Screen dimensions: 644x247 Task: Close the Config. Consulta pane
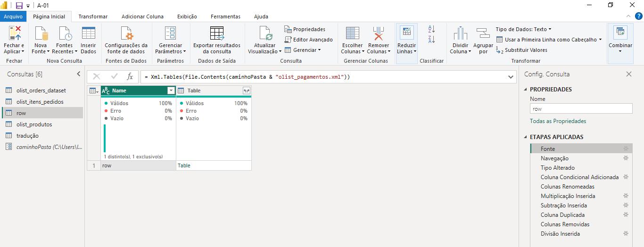click(628, 74)
